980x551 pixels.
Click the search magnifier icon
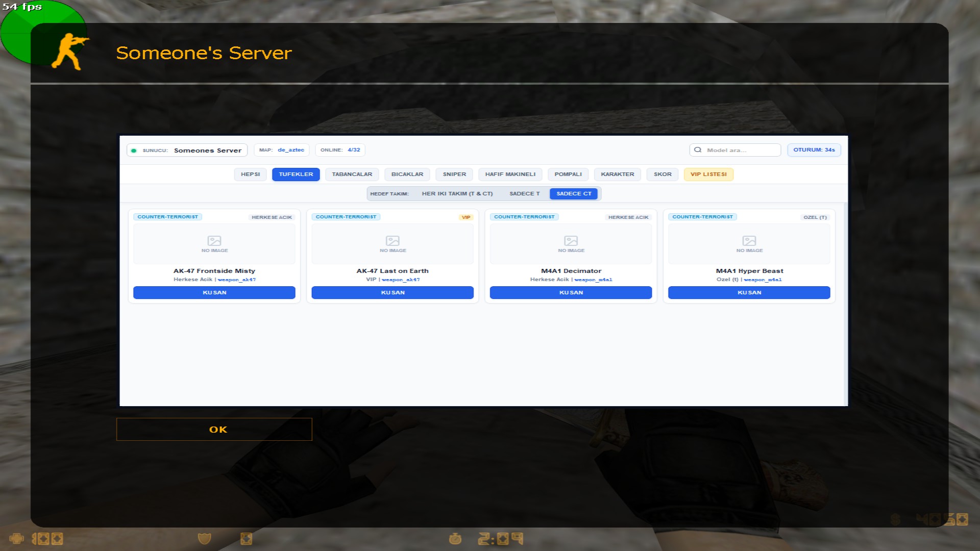pos(698,150)
